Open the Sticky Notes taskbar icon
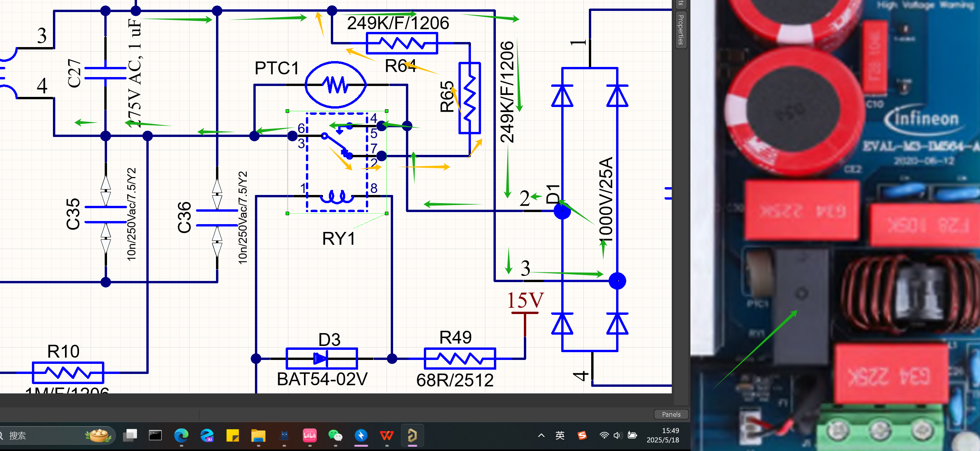This screenshot has height=451, width=980. pos(232,435)
